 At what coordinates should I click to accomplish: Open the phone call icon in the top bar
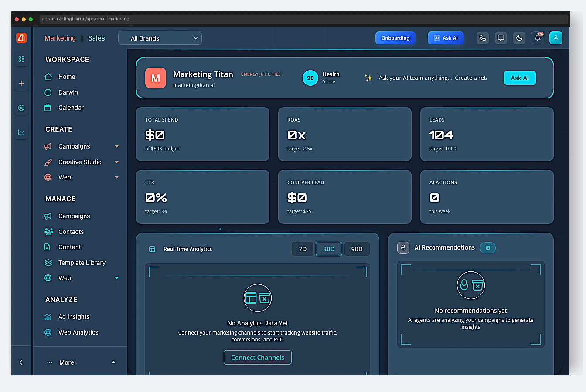point(482,38)
